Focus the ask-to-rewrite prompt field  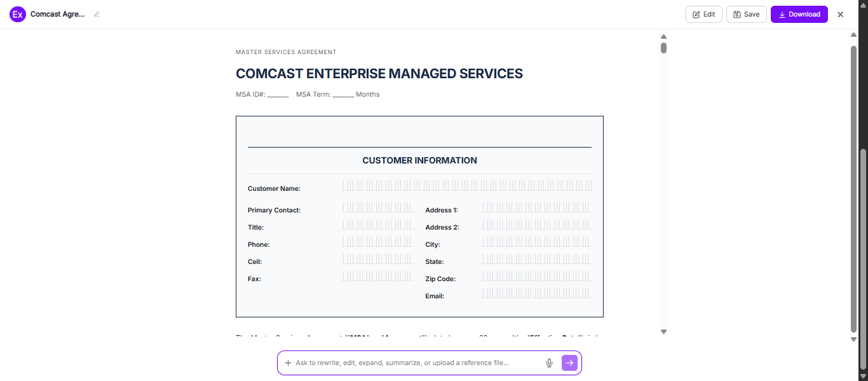coord(417,363)
